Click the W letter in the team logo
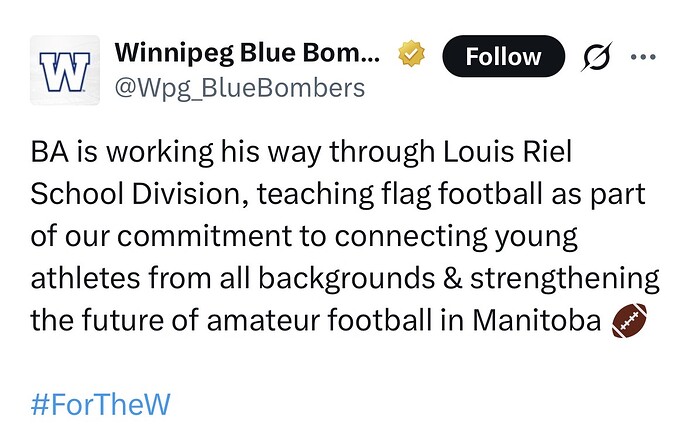 point(63,69)
